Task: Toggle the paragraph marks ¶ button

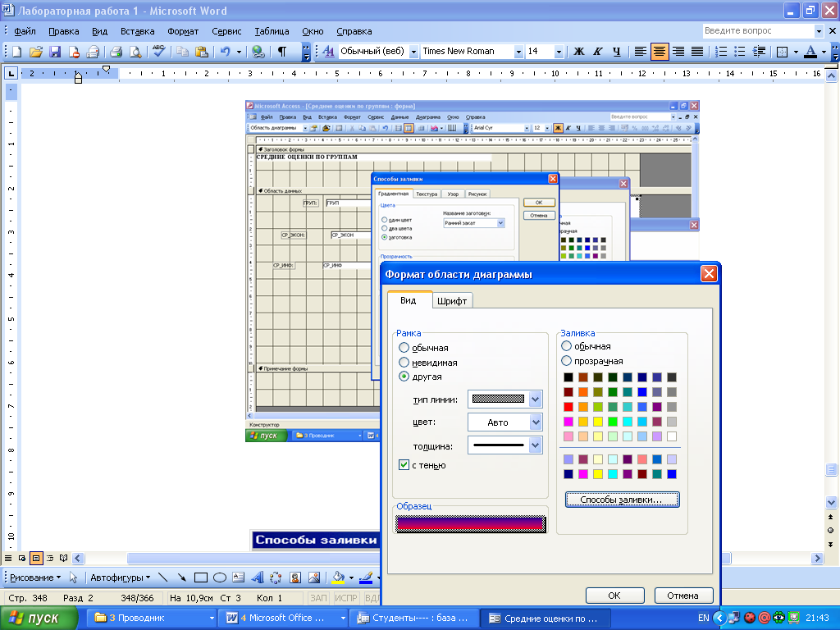Action: (282, 52)
